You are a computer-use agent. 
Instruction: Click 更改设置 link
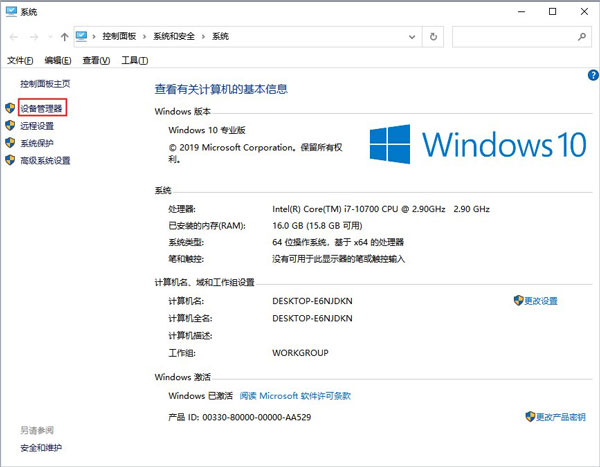coord(541,301)
